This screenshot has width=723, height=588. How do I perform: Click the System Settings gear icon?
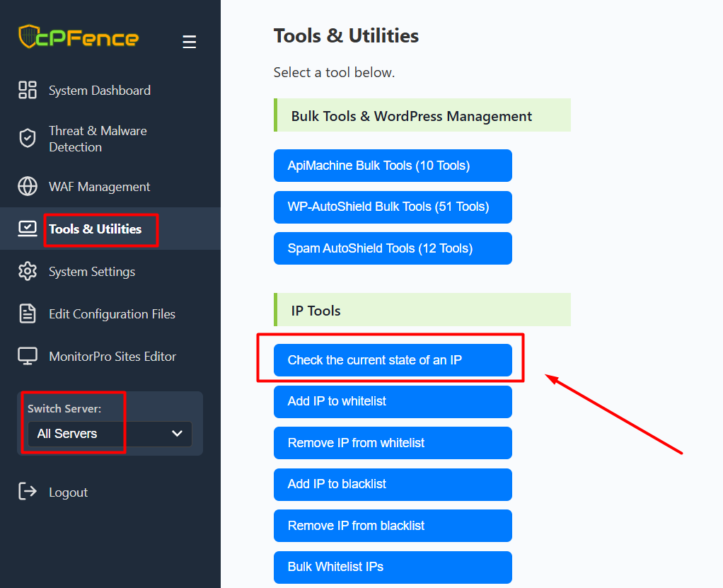pyautogui.click(x=28, y=271)
